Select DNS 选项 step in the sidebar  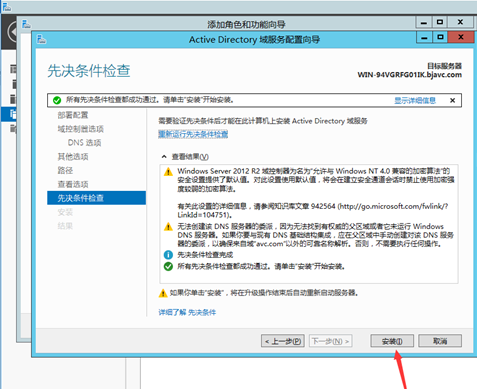point(84,143)
